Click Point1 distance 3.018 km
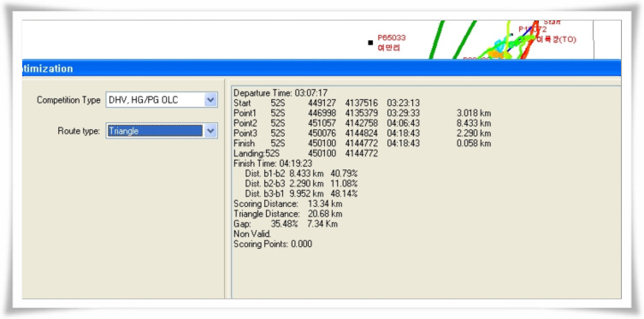 (x=474, y=113)
